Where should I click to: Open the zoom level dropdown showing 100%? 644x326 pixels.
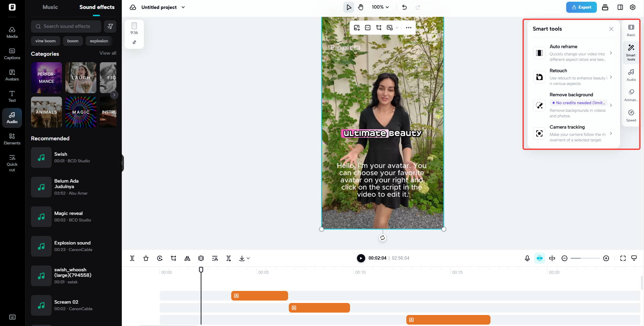[380, 7]
